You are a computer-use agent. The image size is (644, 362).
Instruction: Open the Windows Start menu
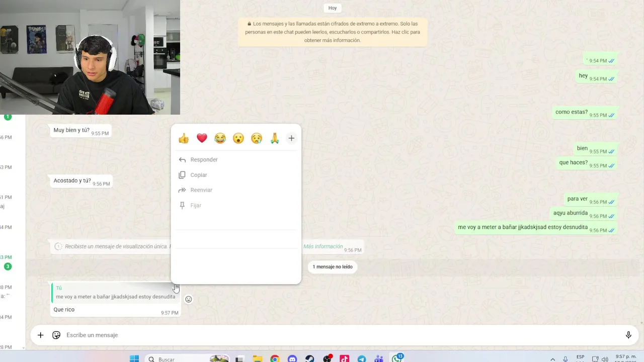tap(134, 359)
